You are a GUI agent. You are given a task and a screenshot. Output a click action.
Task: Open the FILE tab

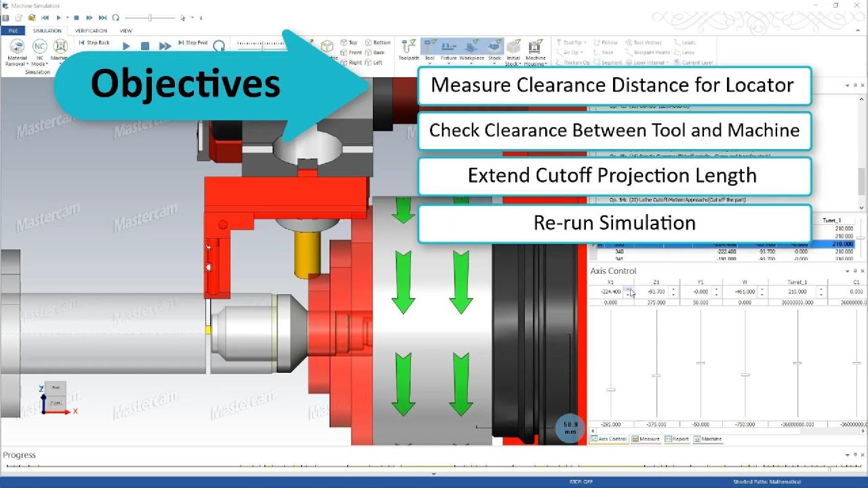click(x=13, y=30)
